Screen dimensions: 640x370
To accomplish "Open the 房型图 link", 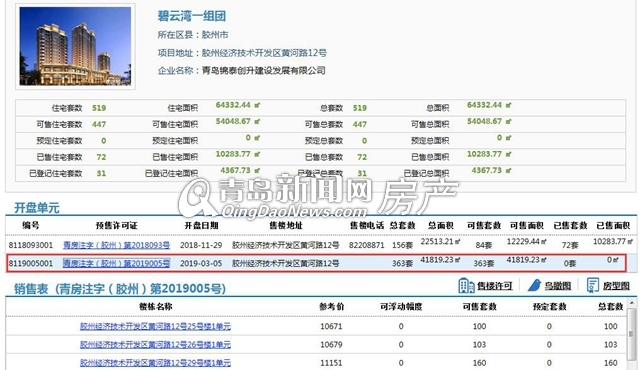I will click(616, 286).
